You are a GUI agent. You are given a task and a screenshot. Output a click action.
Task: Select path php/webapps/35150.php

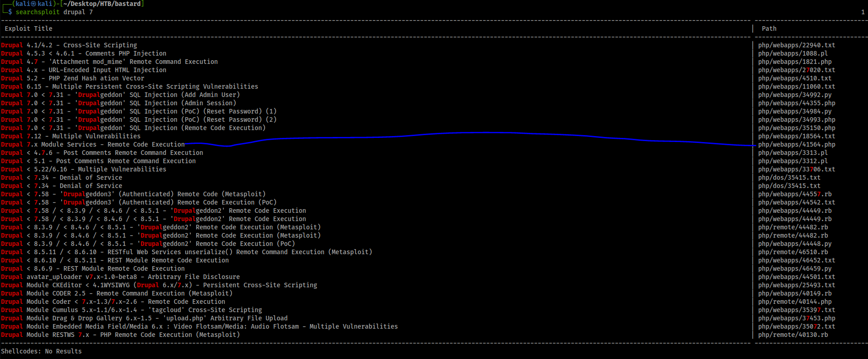[x=797, y=128]
